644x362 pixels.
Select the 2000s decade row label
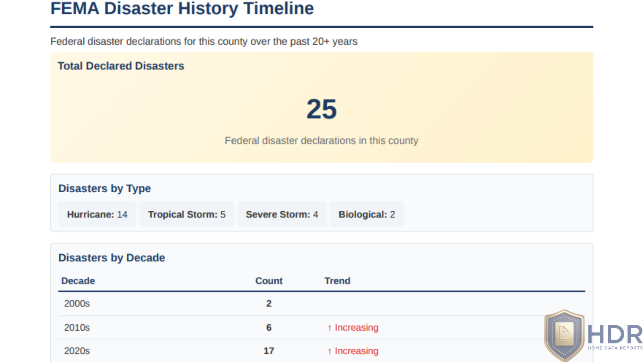tap(77, 303)
